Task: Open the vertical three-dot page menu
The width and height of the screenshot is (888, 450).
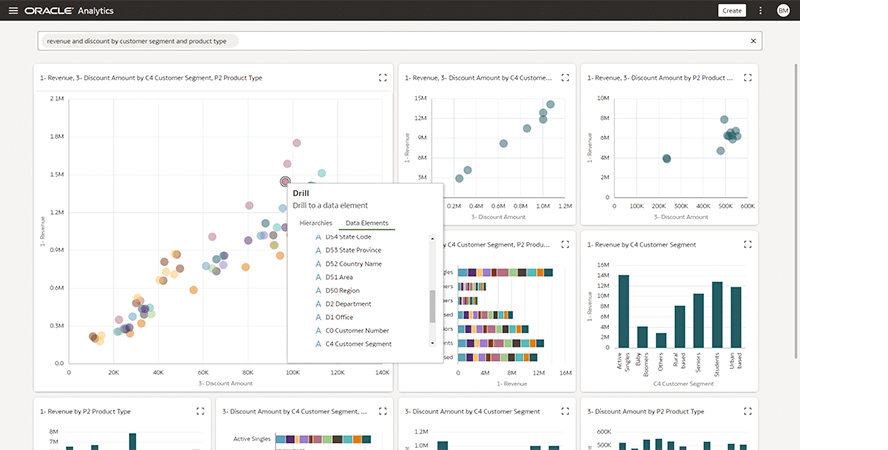Action: click(760, 10)
